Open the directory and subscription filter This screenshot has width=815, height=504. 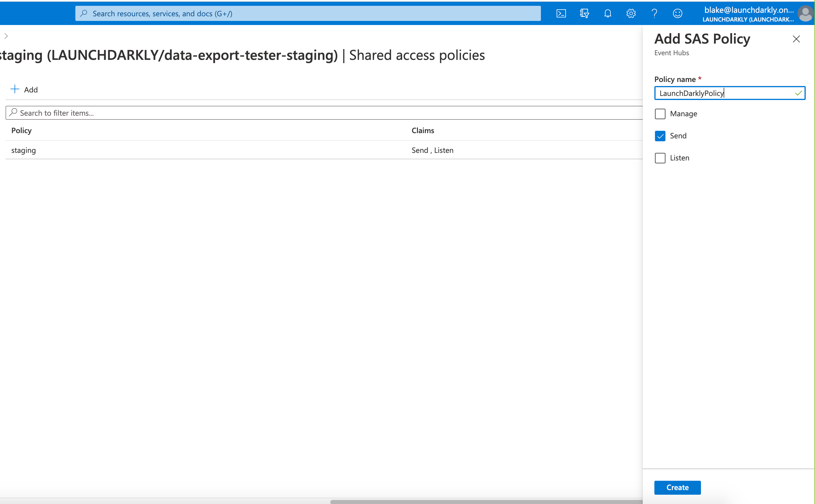pyautogui.click(x=585, y=13)
